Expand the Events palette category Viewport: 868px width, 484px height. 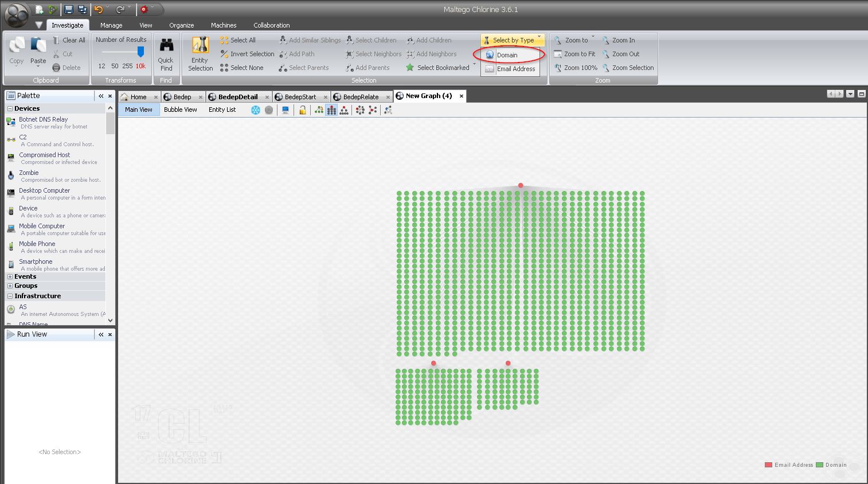10,276
